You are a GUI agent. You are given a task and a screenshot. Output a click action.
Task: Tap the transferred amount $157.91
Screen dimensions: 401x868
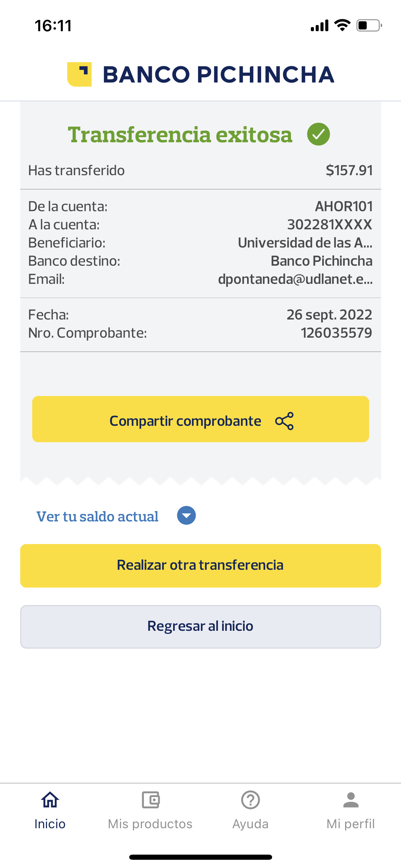click(349, 170)
